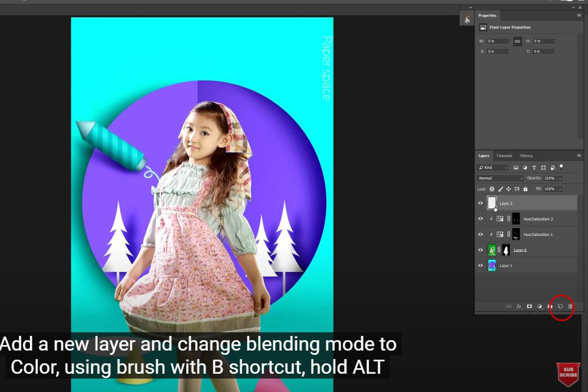Create a new group folder
This screenshot has height=392, width=588.
(x=550, y=306)
